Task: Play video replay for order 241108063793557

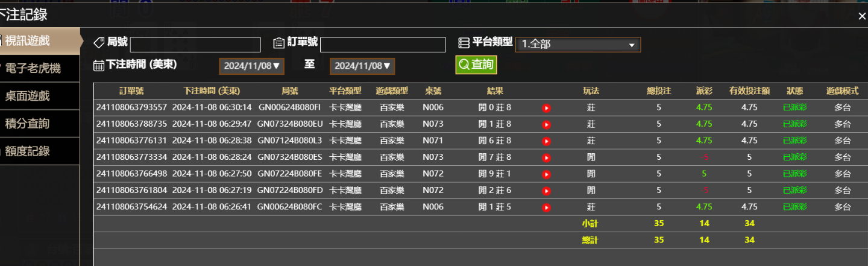Action: pyautogui.click(x=546, y=108)
